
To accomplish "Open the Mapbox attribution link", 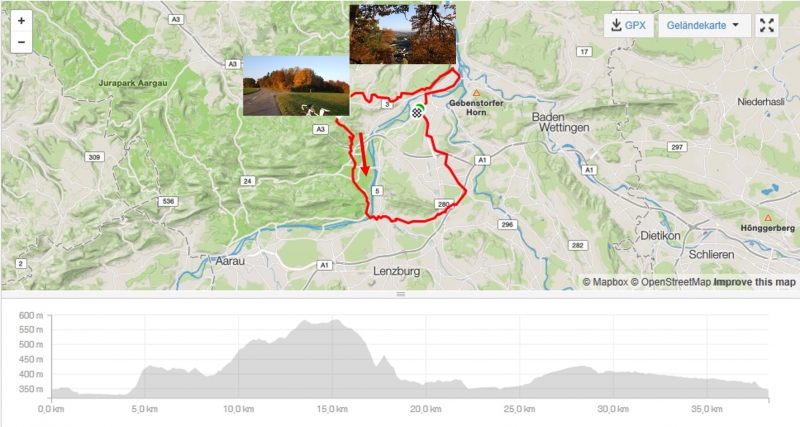I will tap(605, 282).
